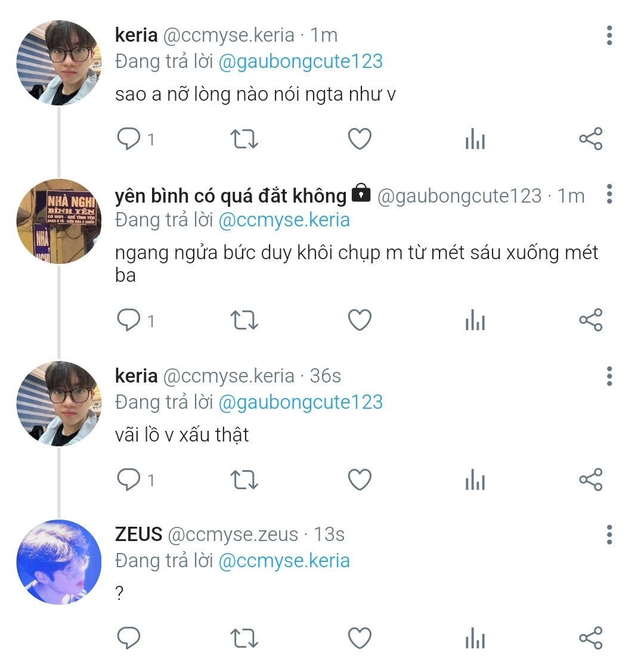Open @ccmyse.keria mention in ZEUS's reply
Screen dimensions: 644x662
pyautogui.click(x=284, y=561)
